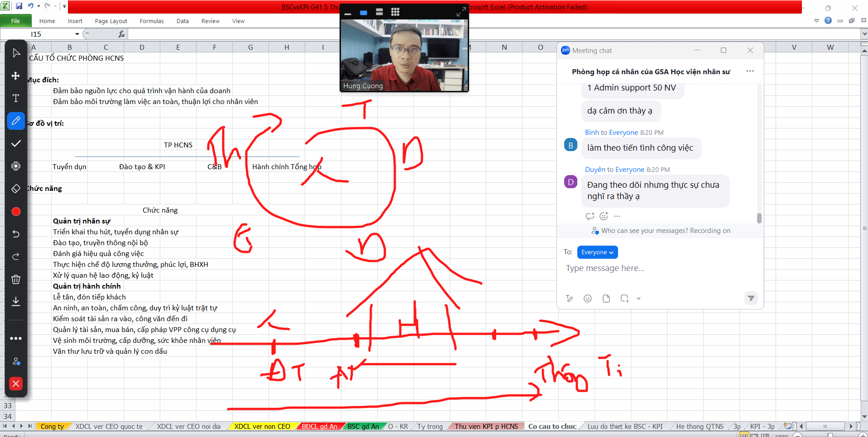Expand the Name Box dropdown arrow

click(77, 34)
